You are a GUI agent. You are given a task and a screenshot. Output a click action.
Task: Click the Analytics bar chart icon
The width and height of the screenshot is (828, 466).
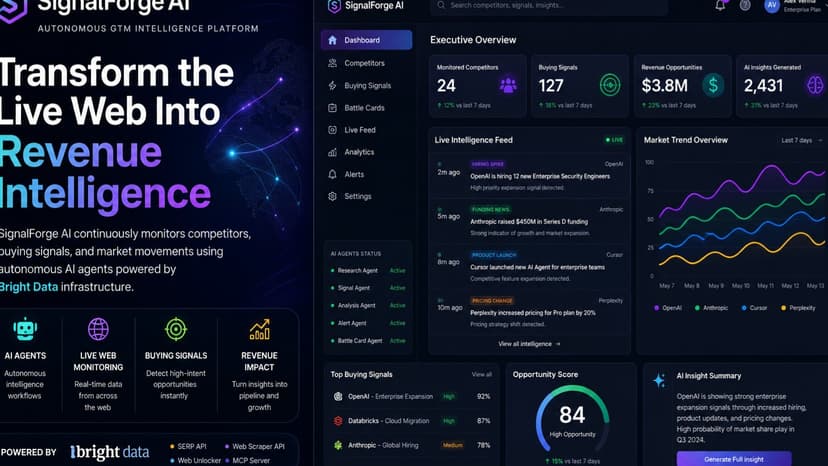click(332, 152)
